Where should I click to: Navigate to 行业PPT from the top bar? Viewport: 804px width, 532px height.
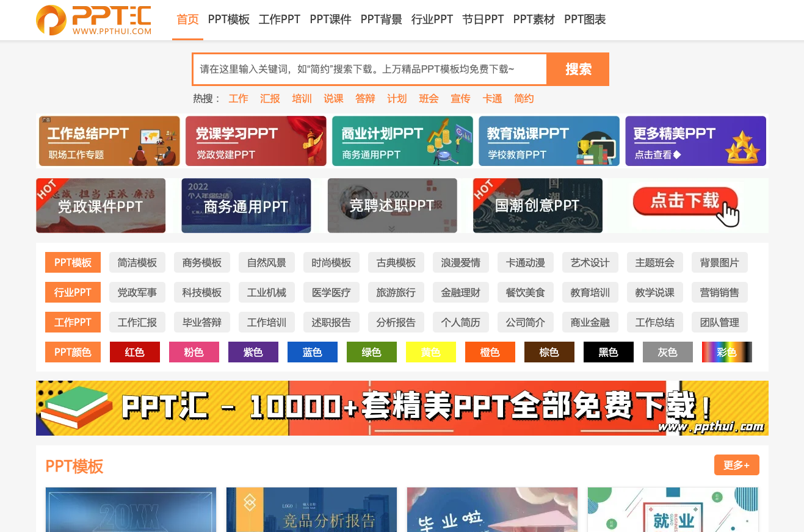pyautogui.click(x=432, y=20)
